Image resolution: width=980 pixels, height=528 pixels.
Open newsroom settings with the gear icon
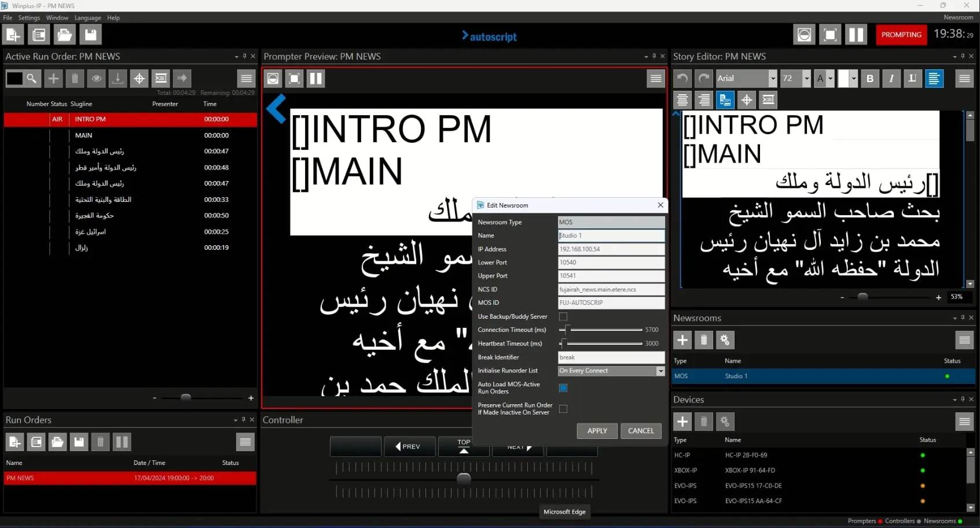[725, 340]
